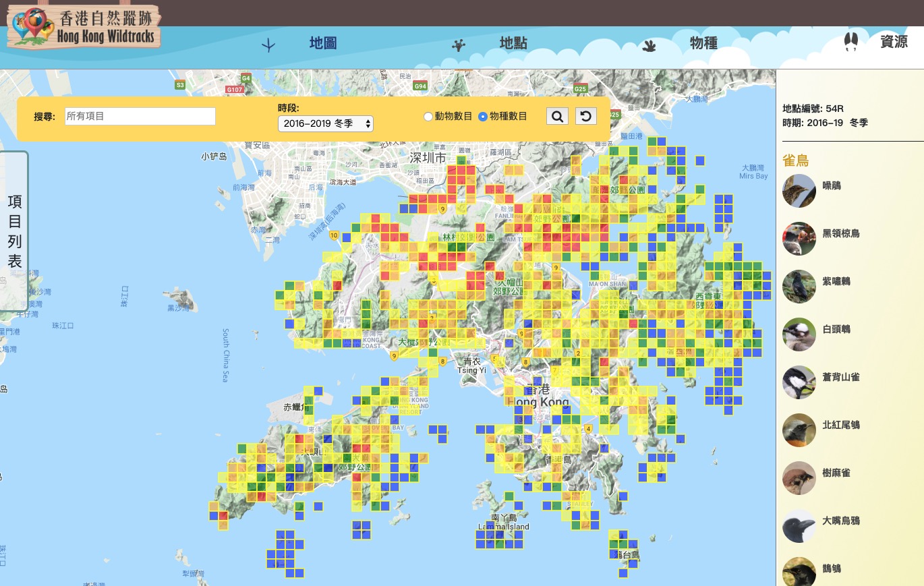
Task: Expand the 項目列表 side panel
Action: tap(14, 231)
